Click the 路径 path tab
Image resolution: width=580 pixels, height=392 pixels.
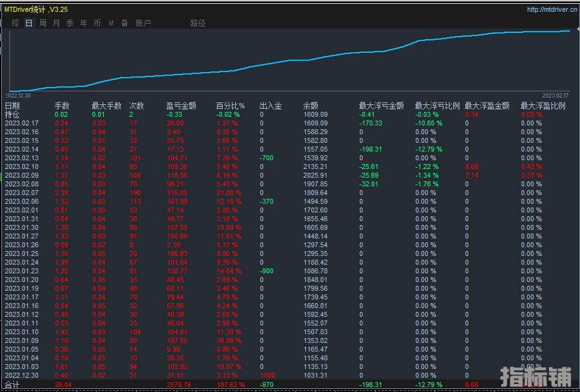click(198, 23)
